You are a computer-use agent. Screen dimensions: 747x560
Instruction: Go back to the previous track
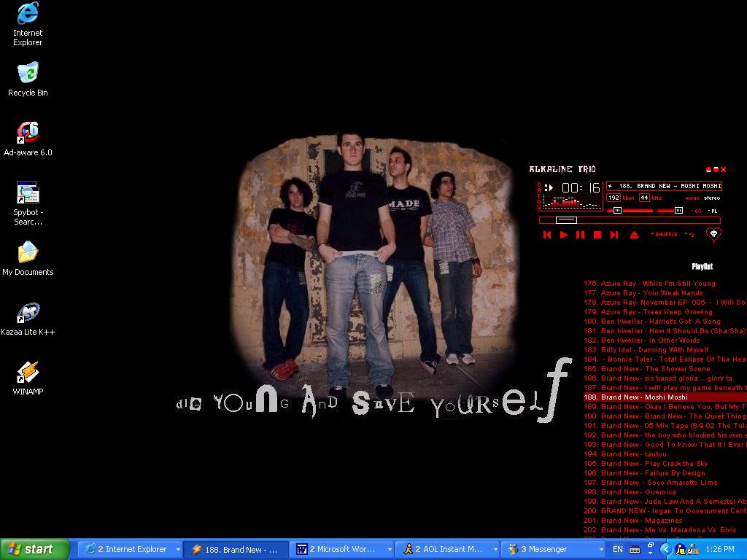click(546, 235)
